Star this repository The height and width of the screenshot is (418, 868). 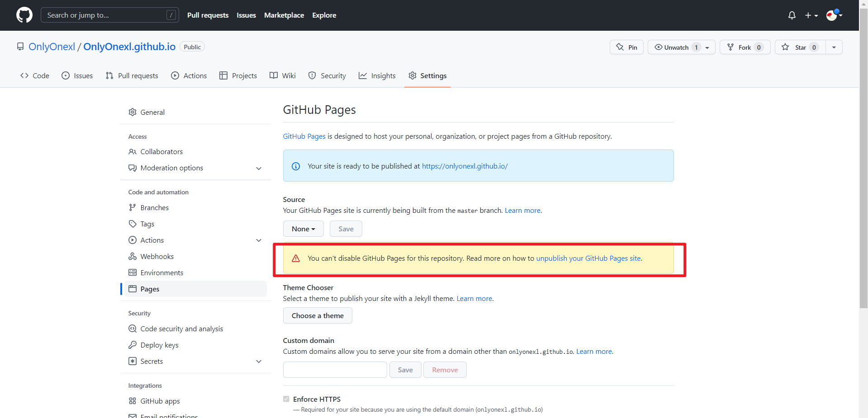pos(800,47)
